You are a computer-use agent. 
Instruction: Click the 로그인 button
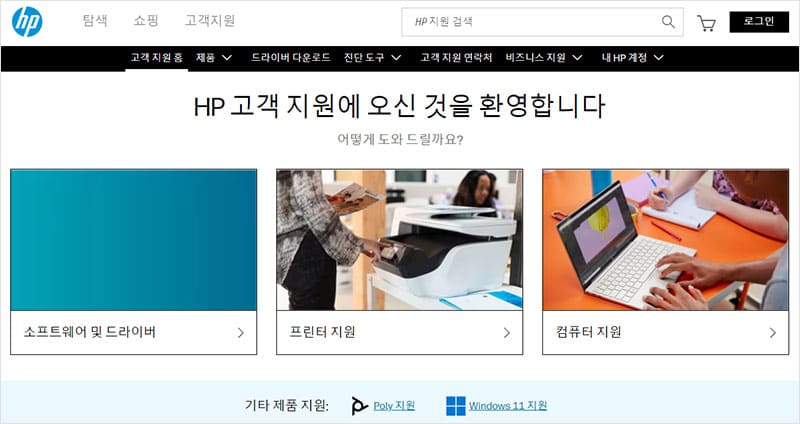(x=759, y=22)
